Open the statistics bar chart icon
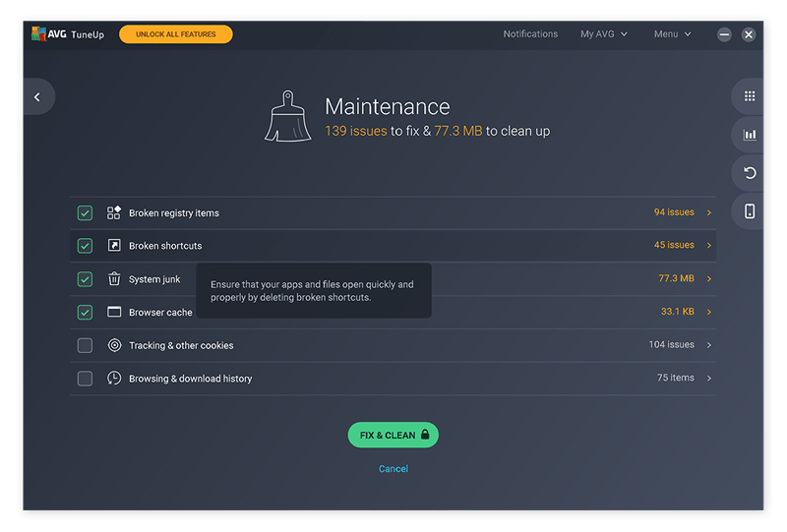Image resolution: width=787 pixels, height=532 pixels. click(x=750, y=135)
